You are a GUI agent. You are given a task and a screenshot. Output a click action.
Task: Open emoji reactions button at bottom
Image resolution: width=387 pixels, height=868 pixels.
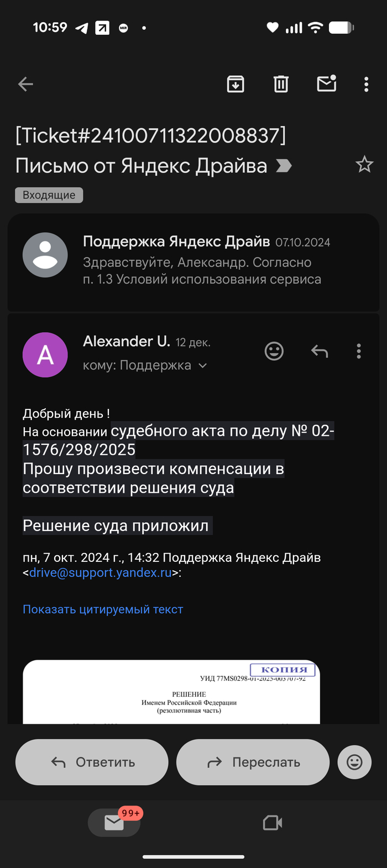pyautogui.click(x=354, y=762)
